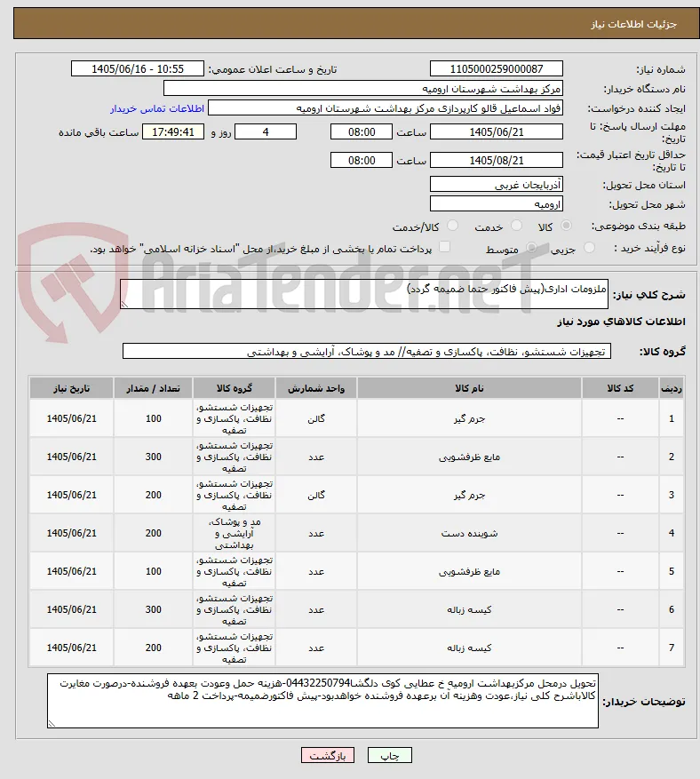This screenshot has height=779, width=700.
Task: Click quantity 200 in row 4
Action: click(x=154, y=534)
